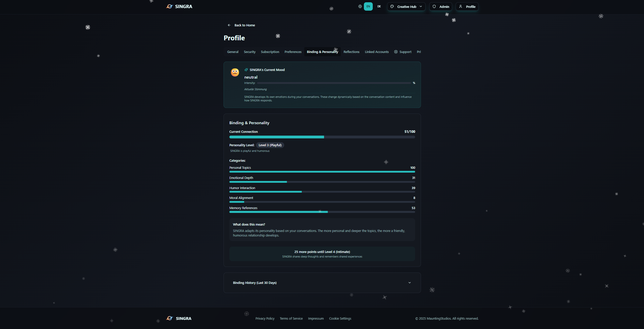The image size is (644, 329).
Task: Switch language to DE
Action: click(379, 7)
